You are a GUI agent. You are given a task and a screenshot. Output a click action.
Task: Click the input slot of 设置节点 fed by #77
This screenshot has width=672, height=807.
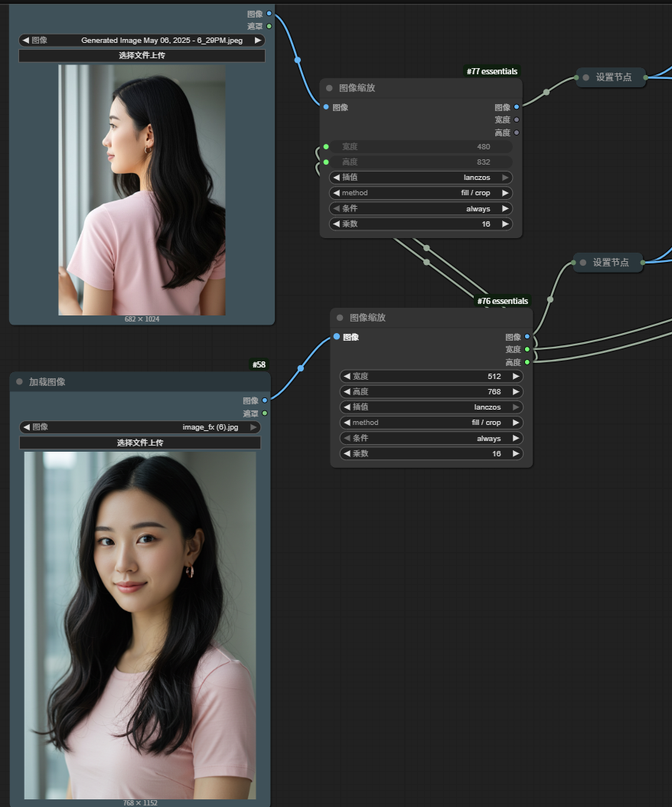point(576,77)
